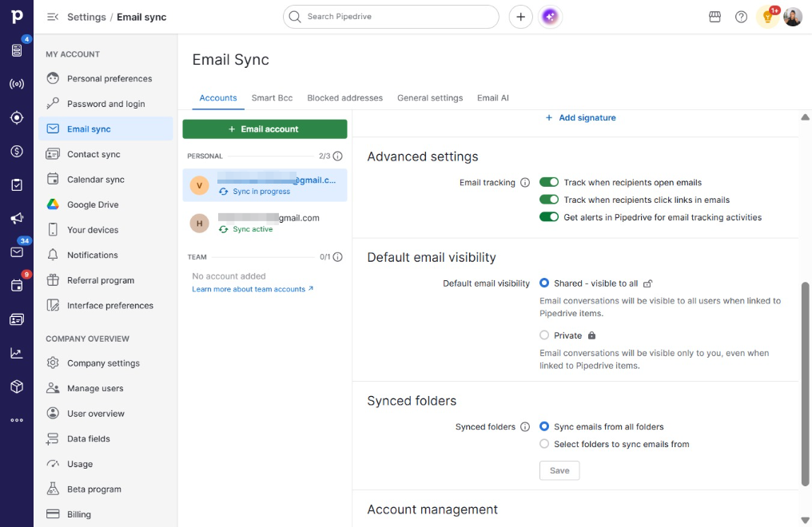
Task: Toggle Track when recipients click links
Action: [x=549, y=200]
